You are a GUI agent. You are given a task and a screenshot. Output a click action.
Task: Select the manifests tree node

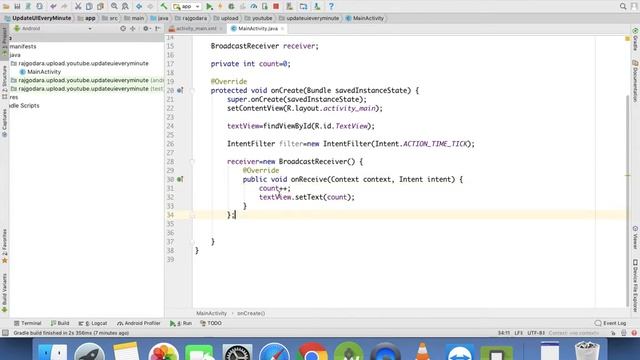tap(23, 47)
